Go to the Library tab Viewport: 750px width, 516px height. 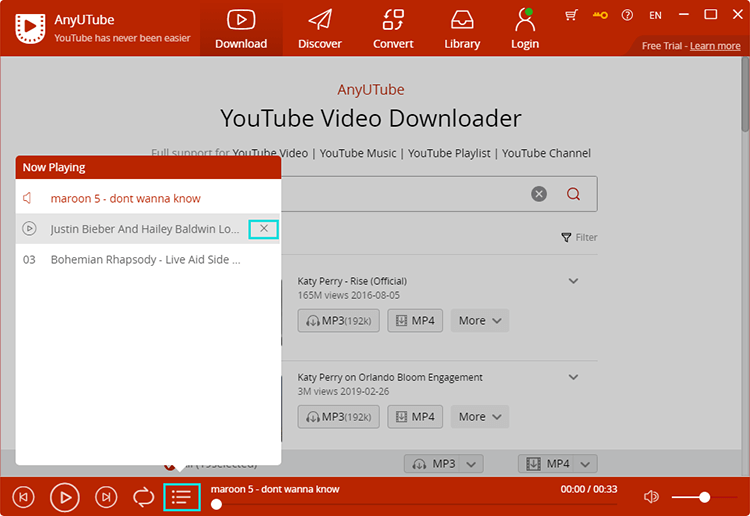[462, 30]
